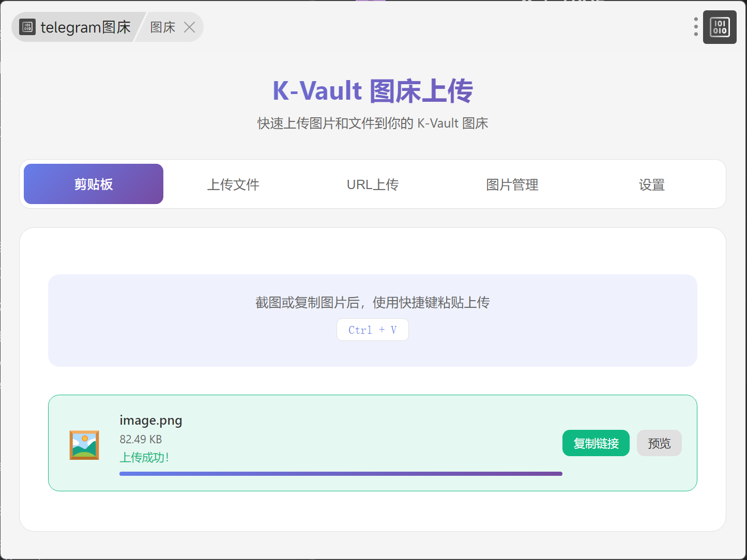The width and height of the screenshot is (747, 560).
Task: Open the 设置 tab
Action: tap(651, 184)
